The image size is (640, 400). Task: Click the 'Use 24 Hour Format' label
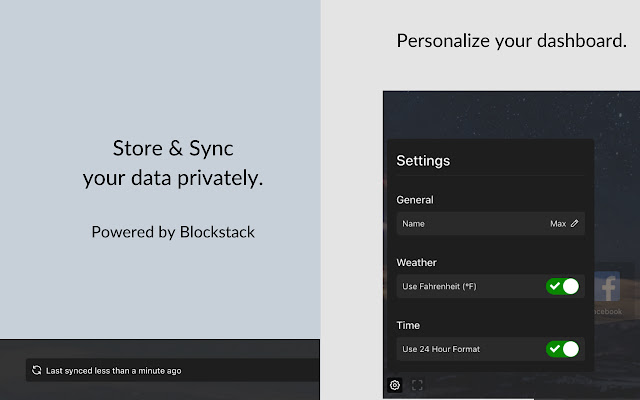click(x=441, y=349)
